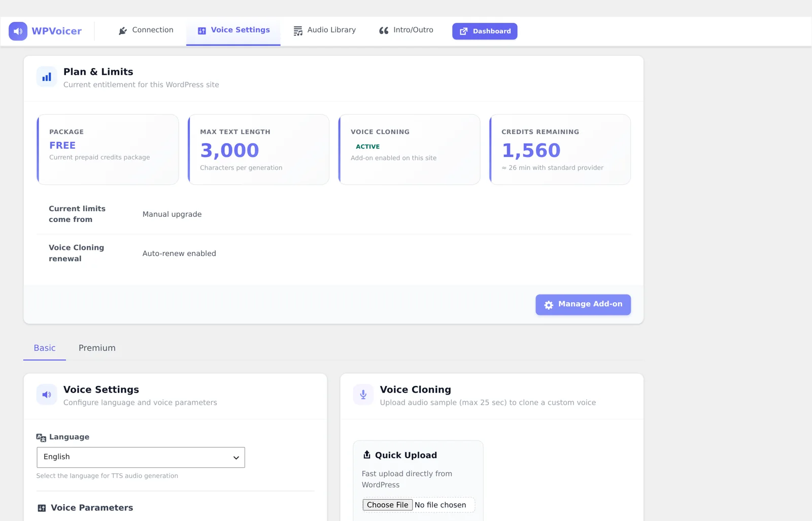The width and height of the screenshot is (812, 521).
Task: Open the Intro/Outro tab
Action: tap(406, 30)
